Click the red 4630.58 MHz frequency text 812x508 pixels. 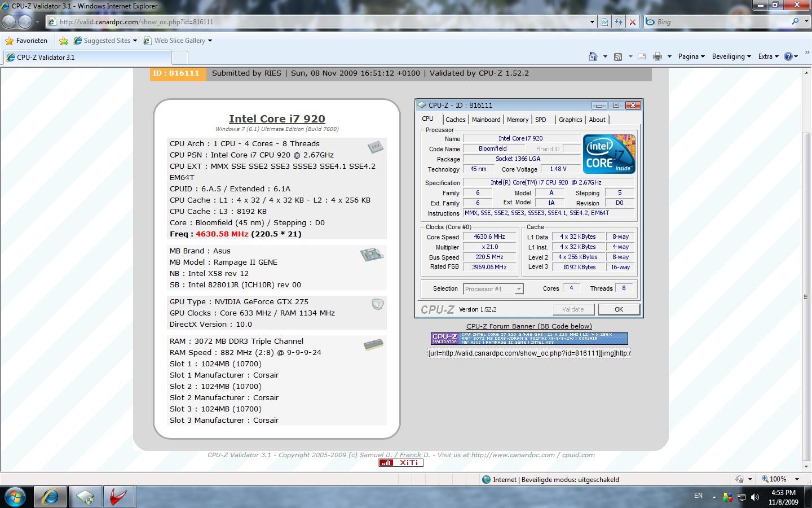222,234
